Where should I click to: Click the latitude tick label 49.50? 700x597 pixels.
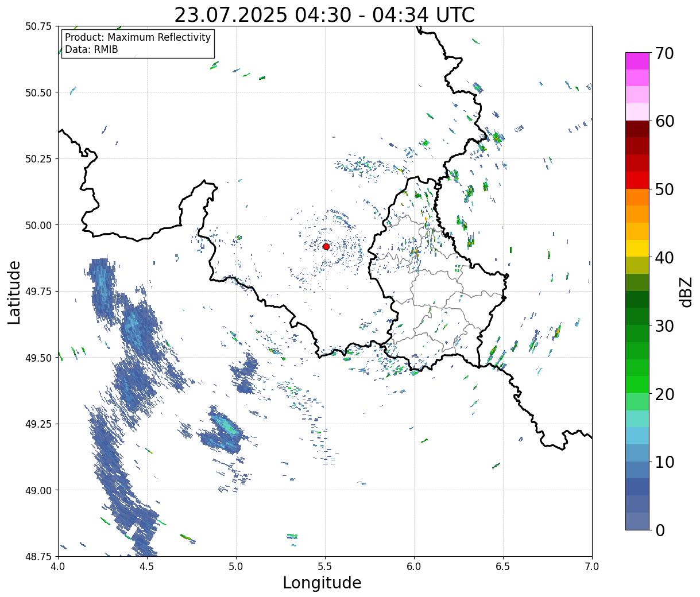coord(38,358)
